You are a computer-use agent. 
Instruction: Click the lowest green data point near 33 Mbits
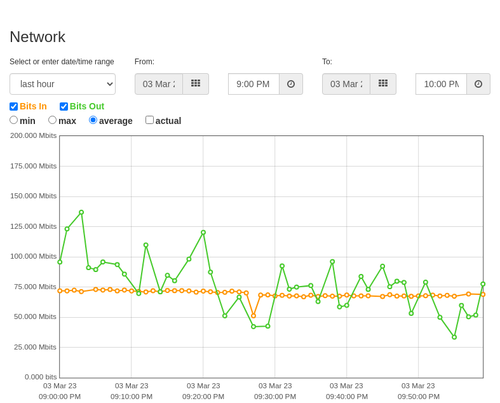coord(454,337)
